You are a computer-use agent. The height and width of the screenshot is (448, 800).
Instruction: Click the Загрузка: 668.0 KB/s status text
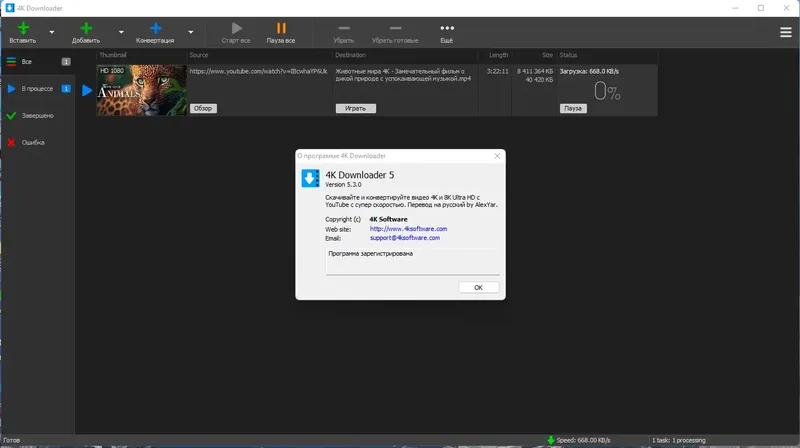589,71
